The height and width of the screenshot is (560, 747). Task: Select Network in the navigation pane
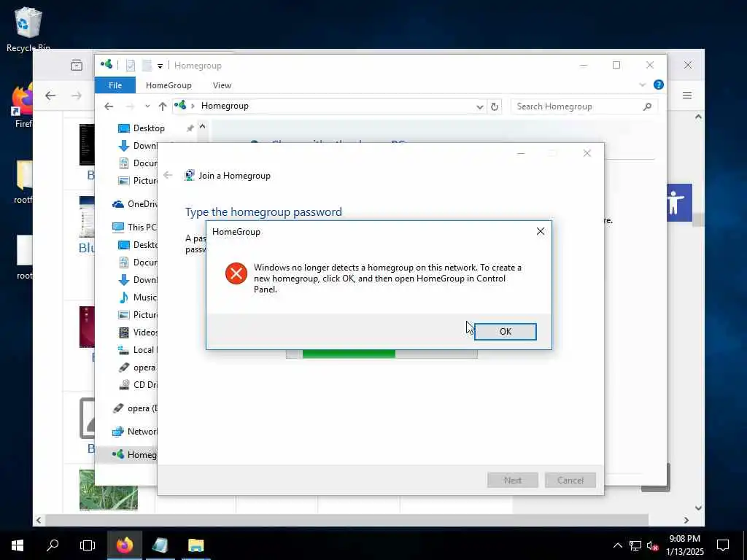[134, 432]
